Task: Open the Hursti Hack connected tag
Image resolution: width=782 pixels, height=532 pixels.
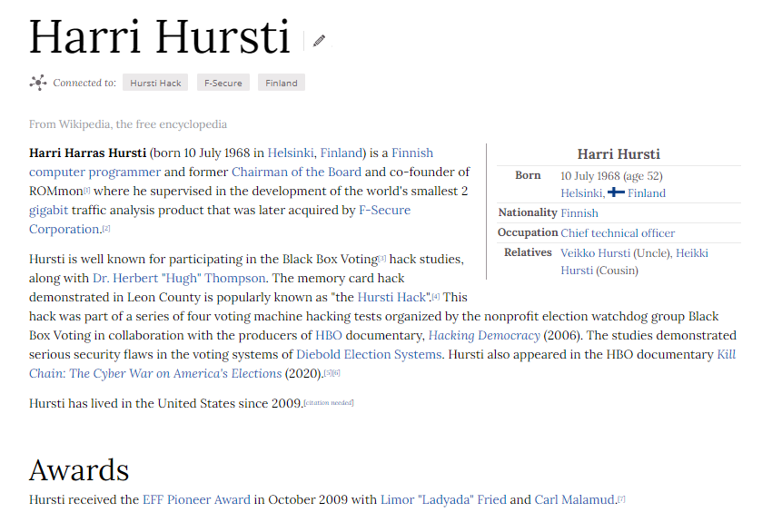Action: tap(155, 83)
